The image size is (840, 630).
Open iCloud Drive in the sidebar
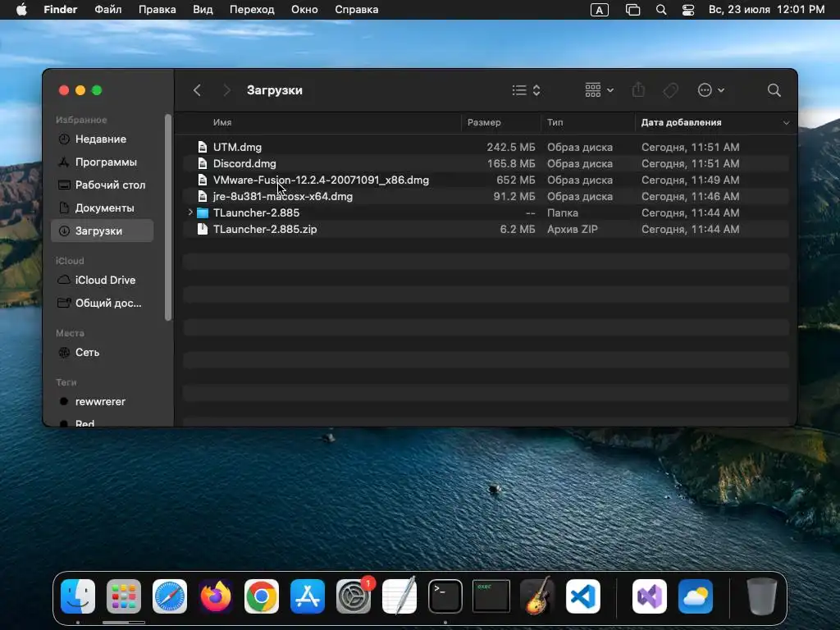[x=102, y=280]
